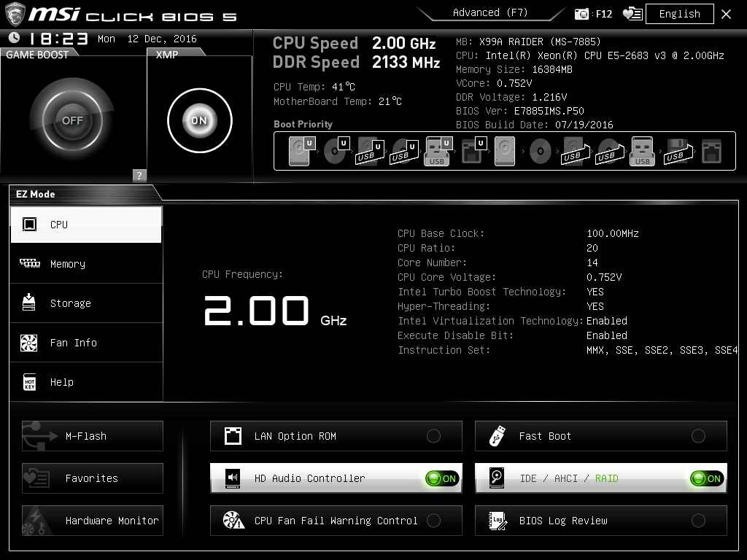
Task: Switch to Advanced (F7) mode
Action: coord(490,12)
